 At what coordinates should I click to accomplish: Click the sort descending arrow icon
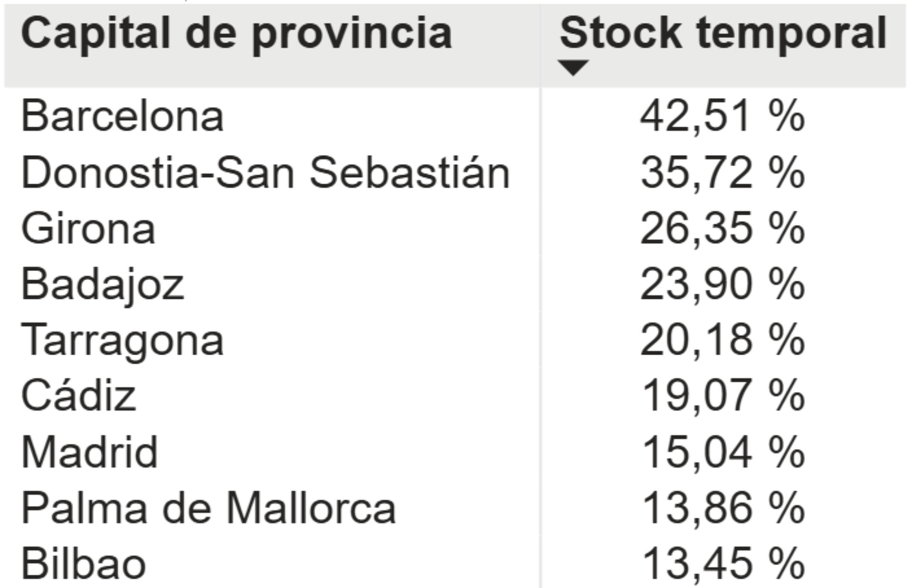(574, 67)
